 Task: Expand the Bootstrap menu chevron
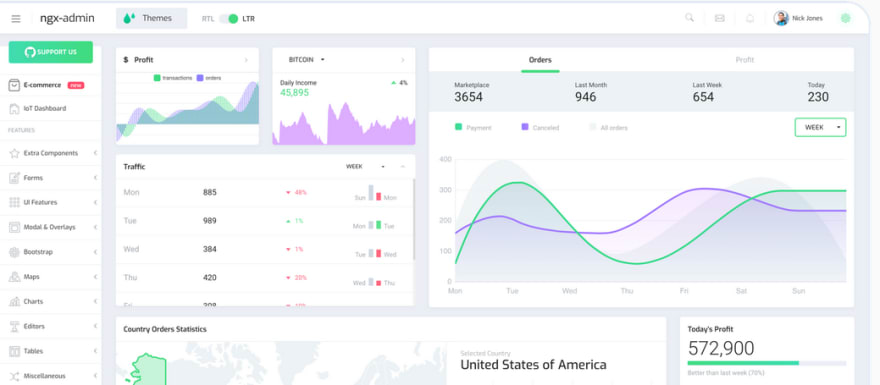[95, 252]
